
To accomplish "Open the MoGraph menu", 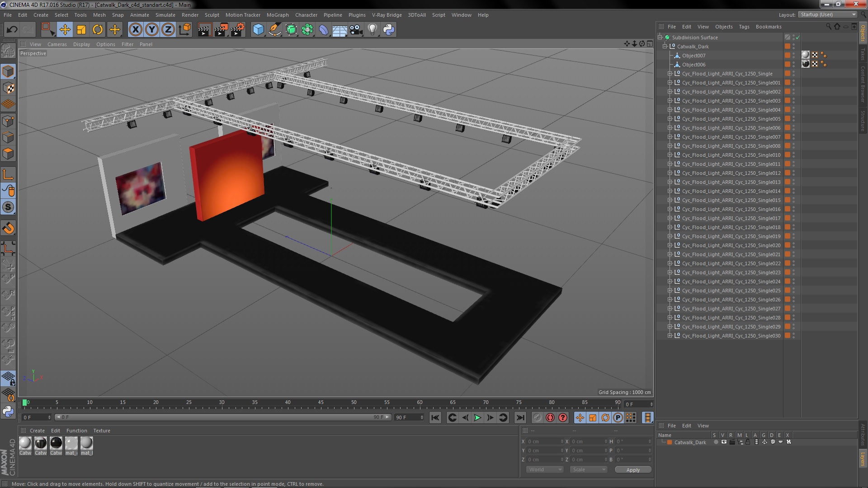I will 278,15.
